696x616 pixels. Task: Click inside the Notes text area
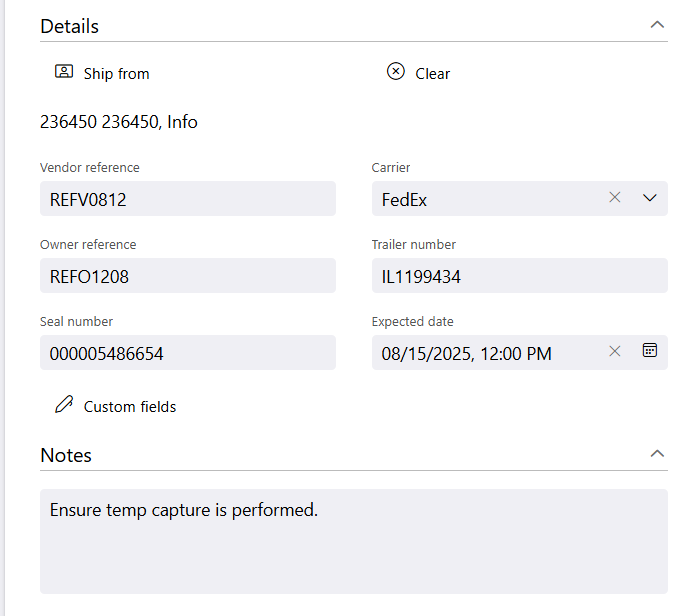coord(354,541)
